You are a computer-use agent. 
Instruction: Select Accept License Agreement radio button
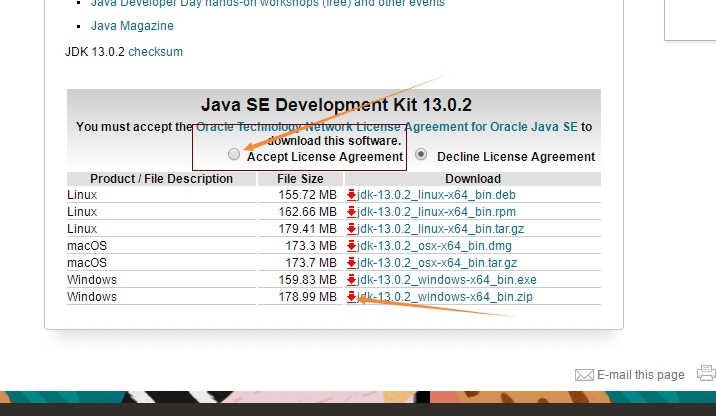(x=234, y=154)
